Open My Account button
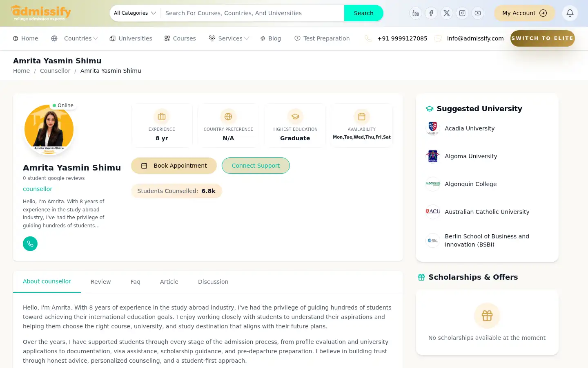The width and height of the screenshot is (588, 368). 524,13
